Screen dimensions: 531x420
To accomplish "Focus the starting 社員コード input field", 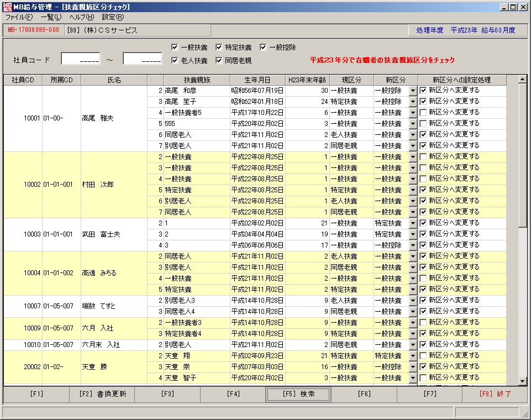I will coord(81,59).
